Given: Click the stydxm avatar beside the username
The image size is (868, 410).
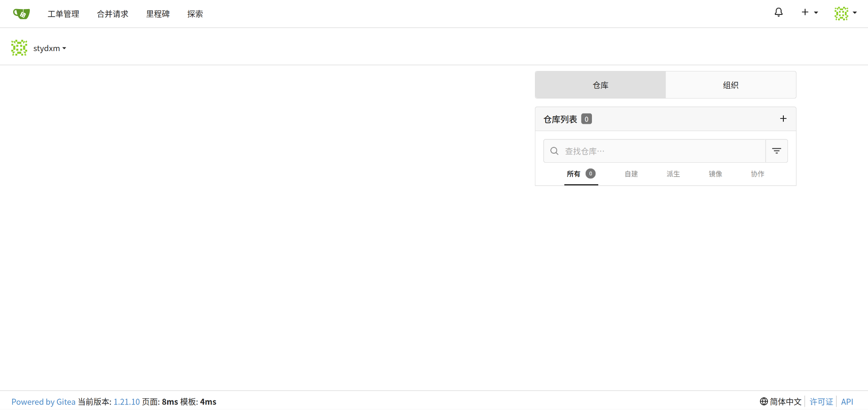Looking at the screenshot, I should pos(19,48).
